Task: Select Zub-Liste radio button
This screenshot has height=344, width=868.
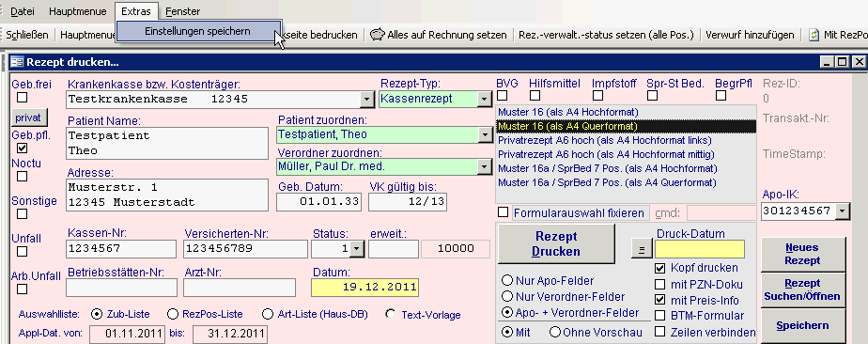Action: point(97,314)
